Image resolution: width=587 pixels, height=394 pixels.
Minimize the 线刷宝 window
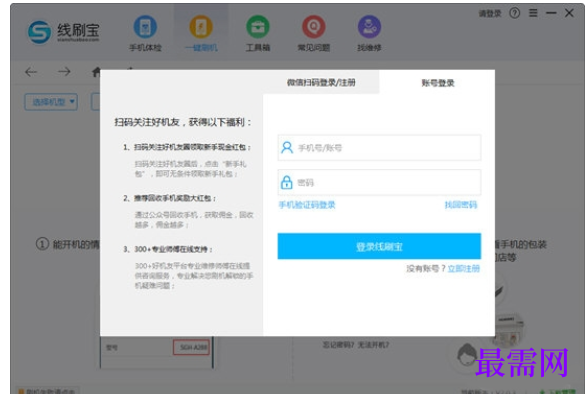click(x=551, y=13)
